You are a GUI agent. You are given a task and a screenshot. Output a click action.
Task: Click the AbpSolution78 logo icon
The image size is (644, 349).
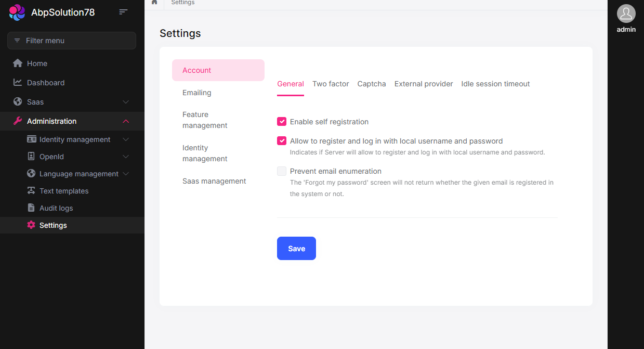click(x=17, y=12)
